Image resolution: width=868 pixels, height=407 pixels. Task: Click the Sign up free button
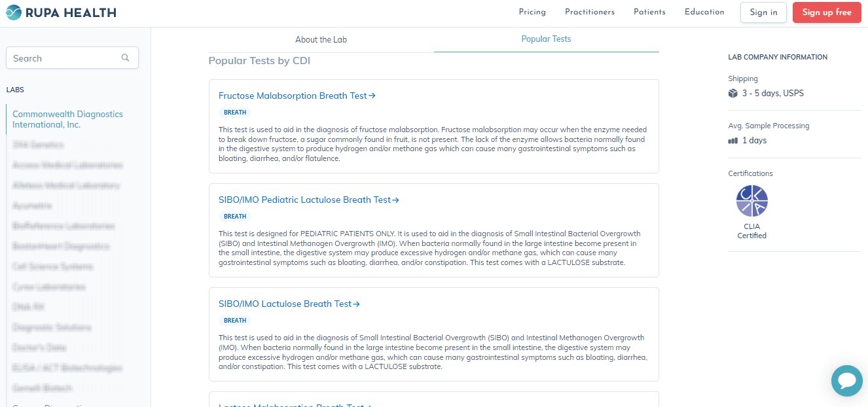click(827, 12)
